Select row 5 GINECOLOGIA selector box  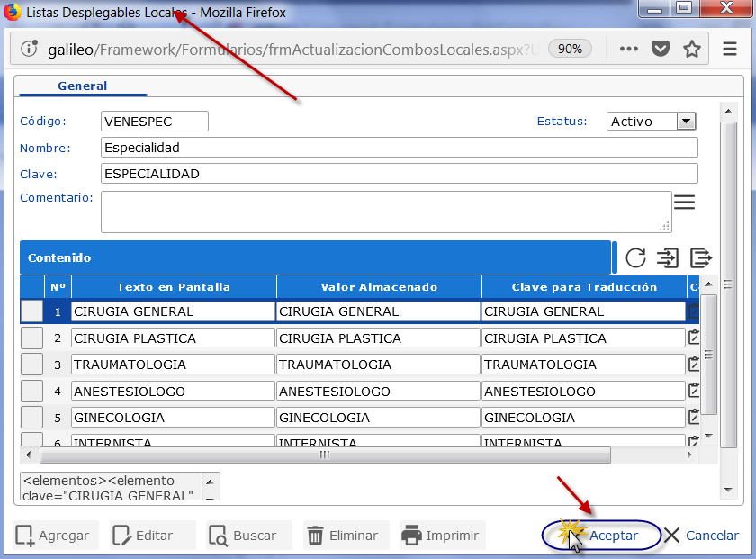(x=31, y=418)
